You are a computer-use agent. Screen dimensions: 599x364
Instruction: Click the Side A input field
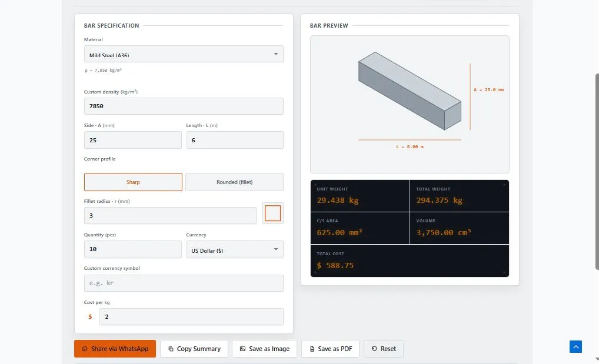(x=132, y=140)
